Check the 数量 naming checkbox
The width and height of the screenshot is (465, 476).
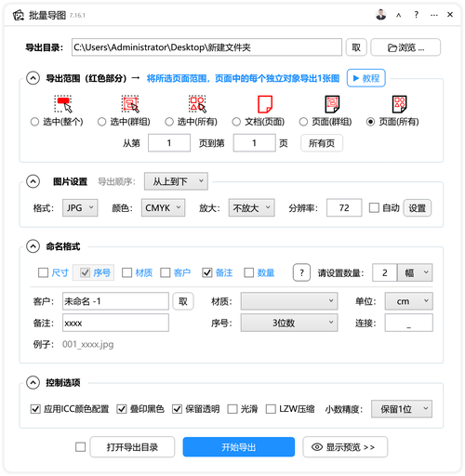coord(249,272)
